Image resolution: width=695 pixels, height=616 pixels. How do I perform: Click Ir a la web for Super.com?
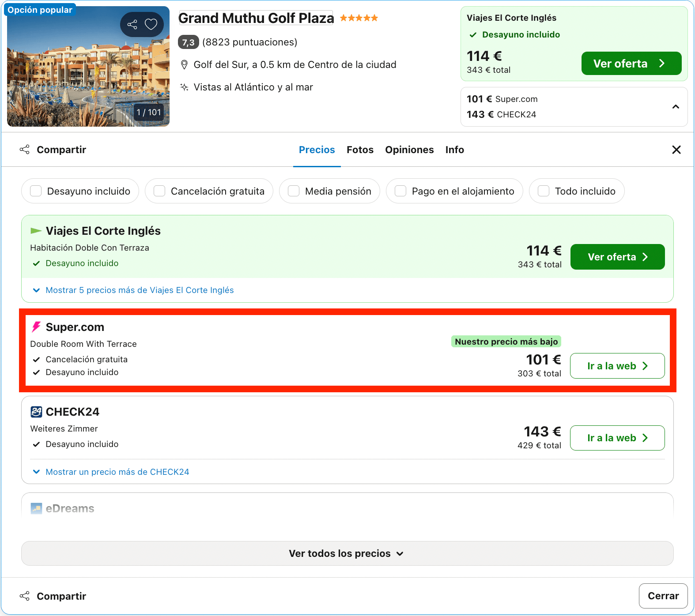coord(617,366)
